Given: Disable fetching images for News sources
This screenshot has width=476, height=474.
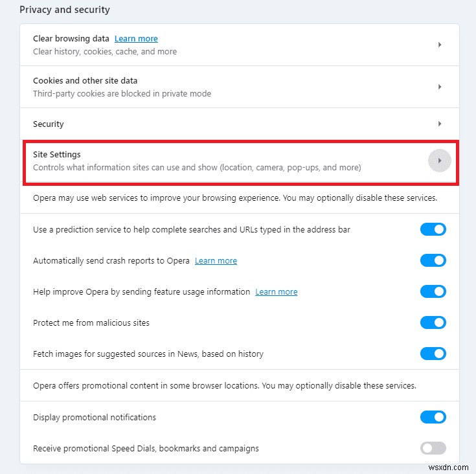Looking at the screenshot, I should point(433,354).
